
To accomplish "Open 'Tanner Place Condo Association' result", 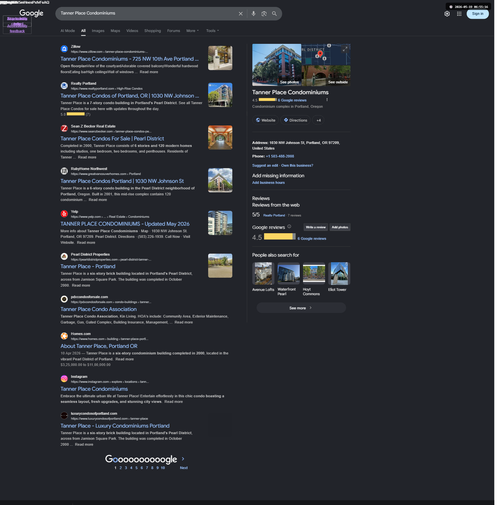I will (99, 309).
